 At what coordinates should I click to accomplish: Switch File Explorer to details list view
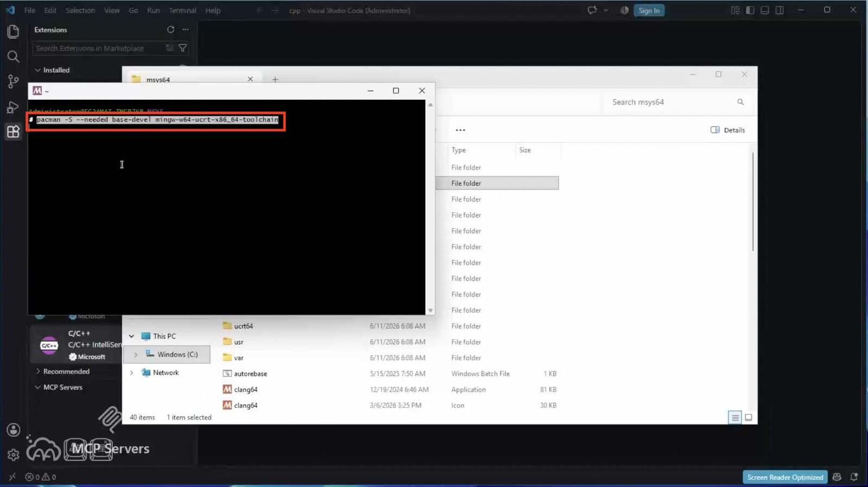tap(735, 418)
